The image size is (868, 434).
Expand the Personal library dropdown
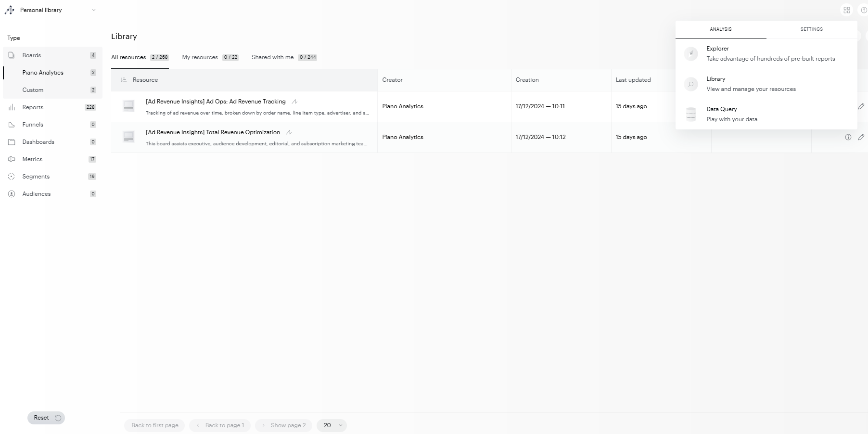(x=93, y=10)
